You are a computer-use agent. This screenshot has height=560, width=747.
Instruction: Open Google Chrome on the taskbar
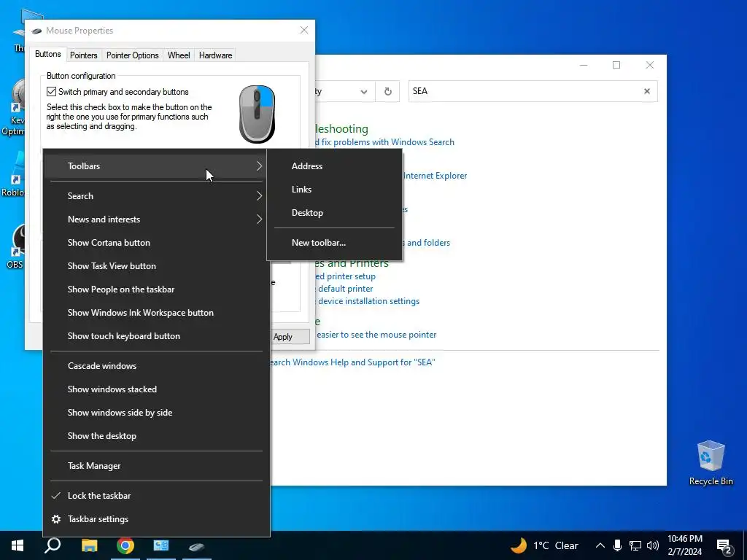[x=125, y=545]
